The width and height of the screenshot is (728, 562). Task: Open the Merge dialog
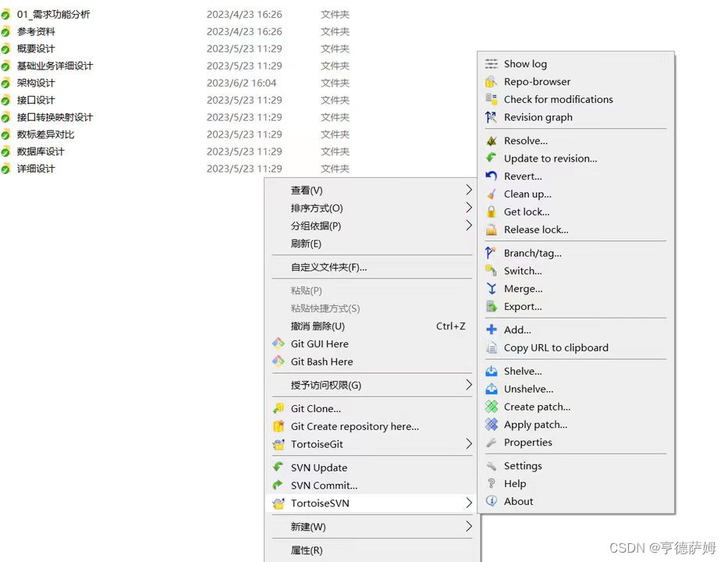(x=524, y=288)
